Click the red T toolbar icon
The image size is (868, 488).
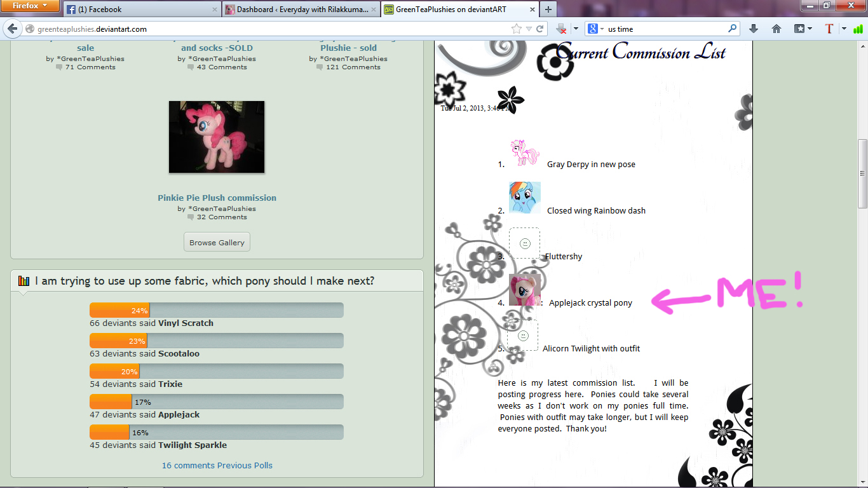click(x=829, y=29)
